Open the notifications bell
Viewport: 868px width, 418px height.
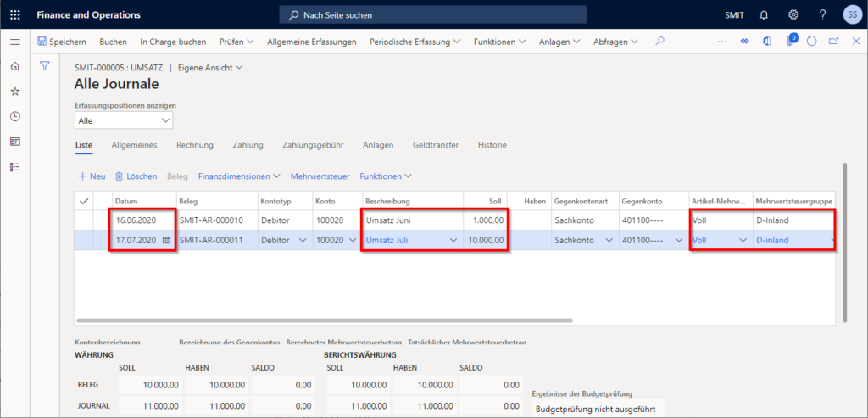(x=765, y=15)
